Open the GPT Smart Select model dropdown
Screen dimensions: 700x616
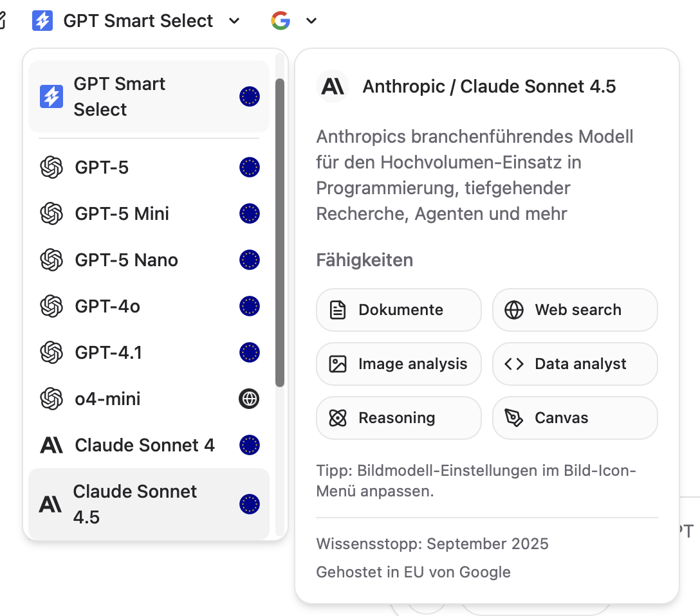(x=136, y=21)
